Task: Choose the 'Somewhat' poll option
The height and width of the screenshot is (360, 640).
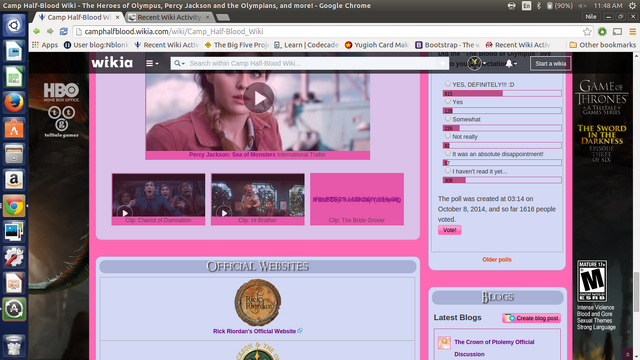Action: pyautogui.click(x=448, y=118)
